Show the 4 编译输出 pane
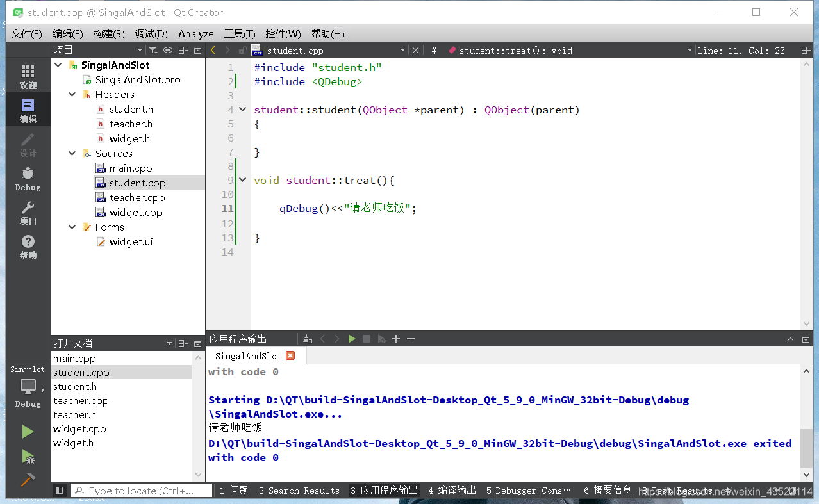Screen dimensions: 819x504 (x=452, y=490)
